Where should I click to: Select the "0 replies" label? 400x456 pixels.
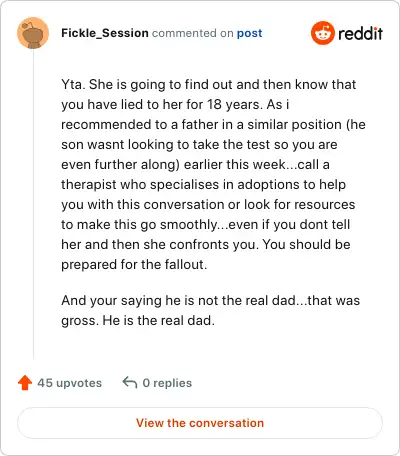pos(167,383)
